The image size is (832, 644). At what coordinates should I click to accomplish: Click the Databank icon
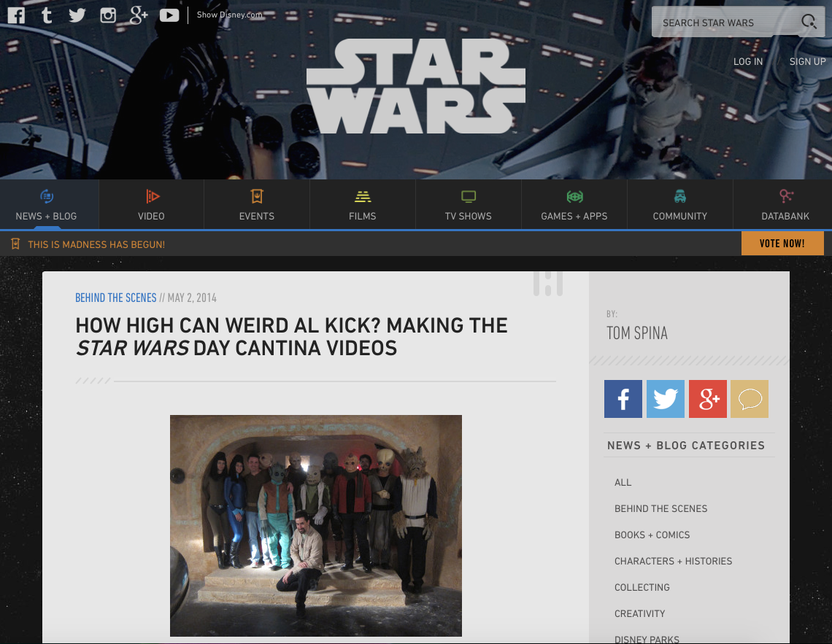point(786,197)
